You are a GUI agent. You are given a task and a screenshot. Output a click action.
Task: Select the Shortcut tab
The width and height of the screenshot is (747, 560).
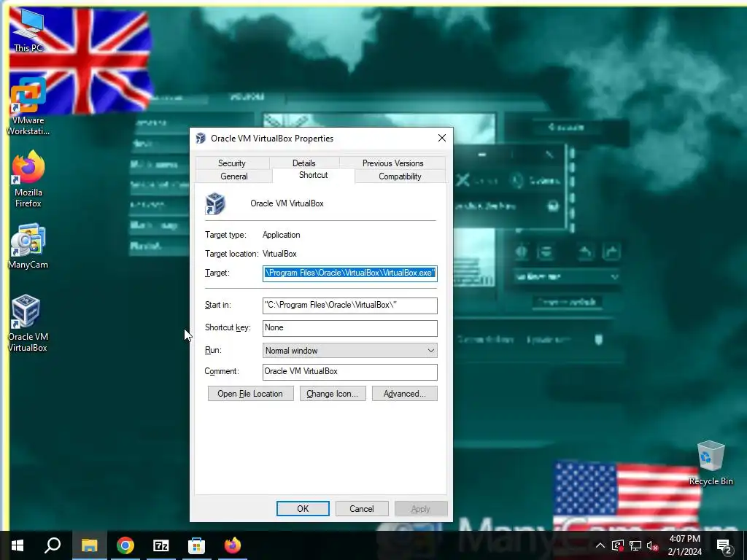314,175
